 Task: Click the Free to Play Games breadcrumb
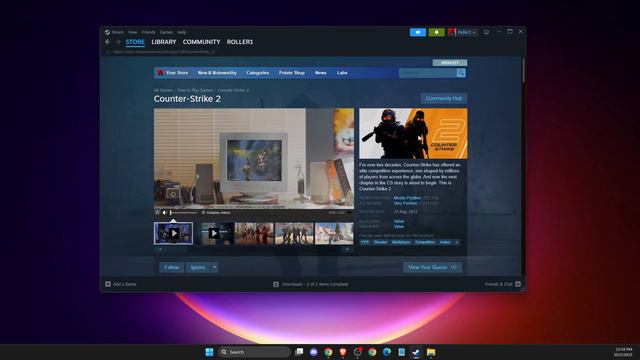point(195,90)
